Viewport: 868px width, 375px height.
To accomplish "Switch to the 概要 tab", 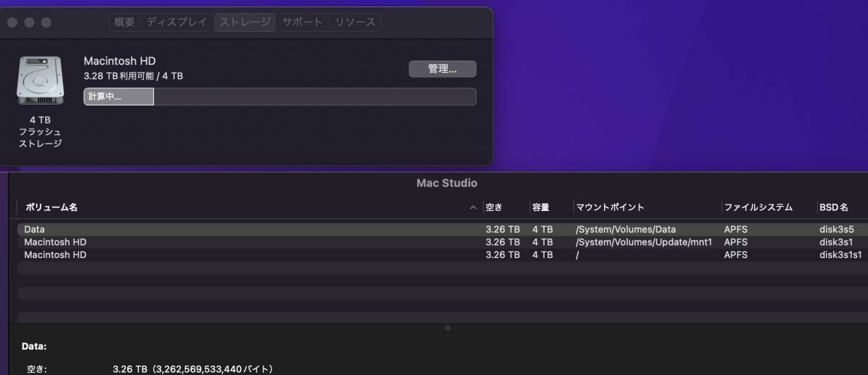I will (x=124, y=22).
